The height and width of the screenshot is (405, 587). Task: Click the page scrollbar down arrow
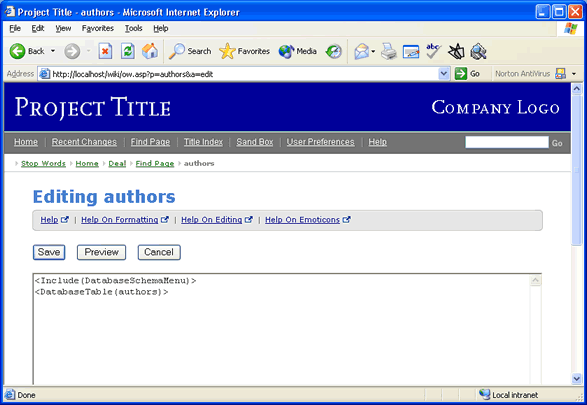tap(577, 378)
